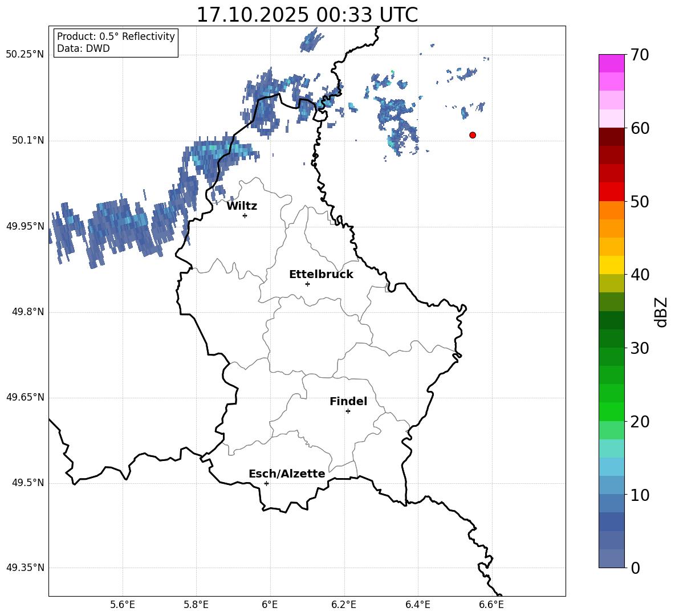Pick the yellow swatch just above 40
The height and width of the screenshot is (616, 675).
[x=612, y=265]
